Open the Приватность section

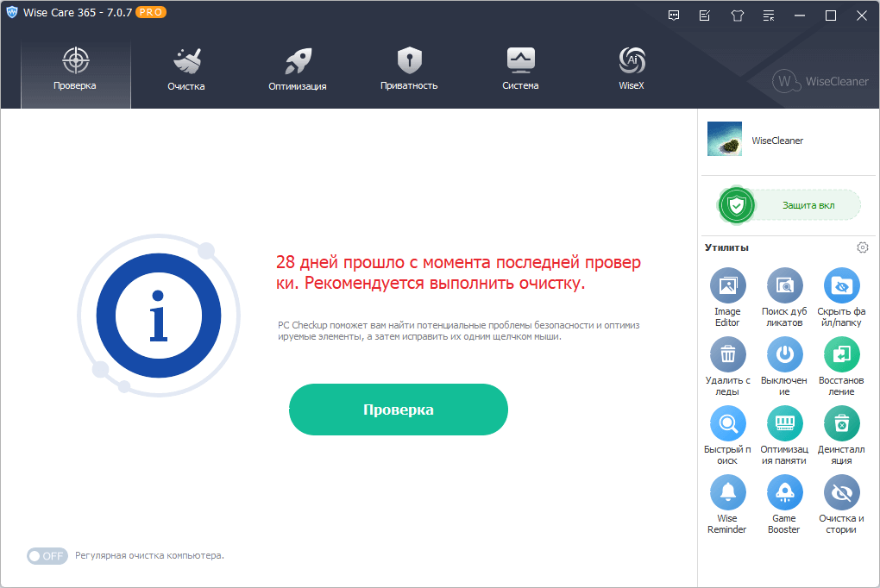coord(408,68)
